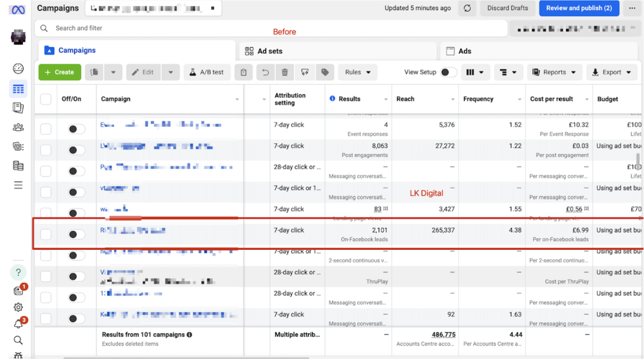644x359 pixels.
Task: Open the notifications bell icon
Action: click(x=18, y=324)
